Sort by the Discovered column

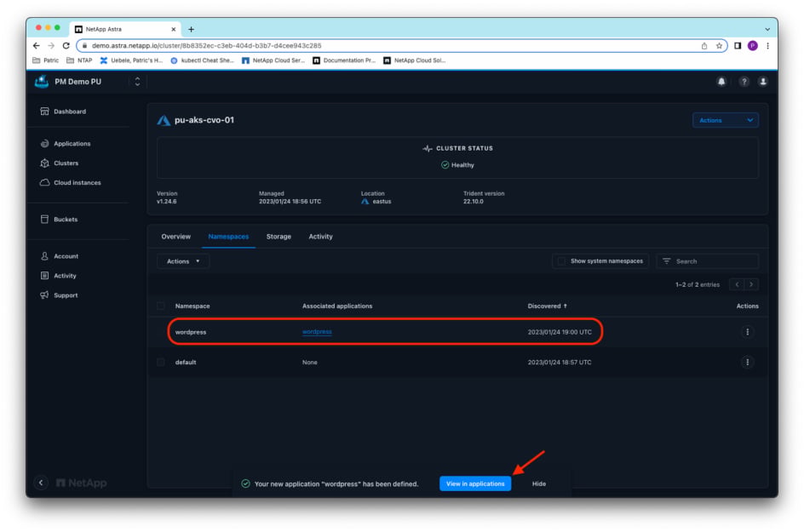[x=547, y=306]
